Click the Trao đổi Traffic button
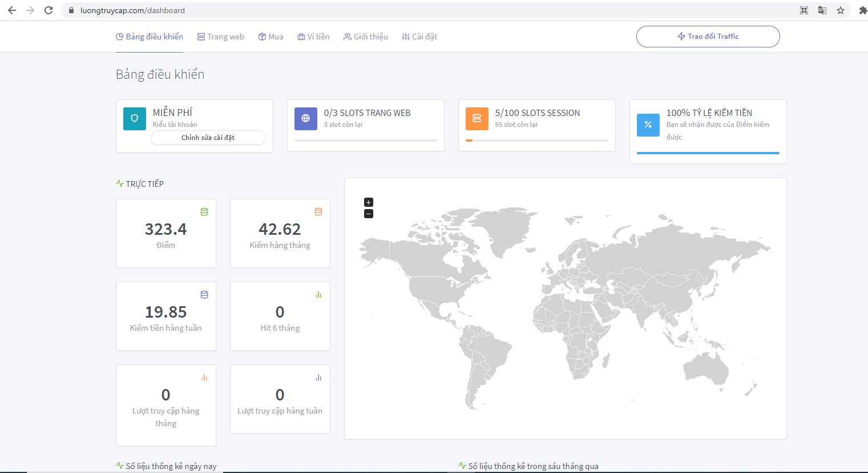868x473 pixels. 708,37
